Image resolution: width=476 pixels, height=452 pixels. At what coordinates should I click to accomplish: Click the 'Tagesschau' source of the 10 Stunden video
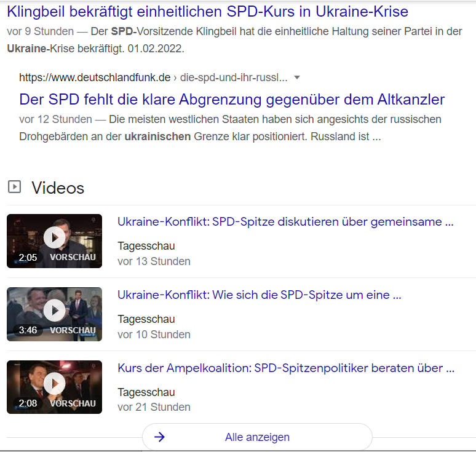click(146, 319)
